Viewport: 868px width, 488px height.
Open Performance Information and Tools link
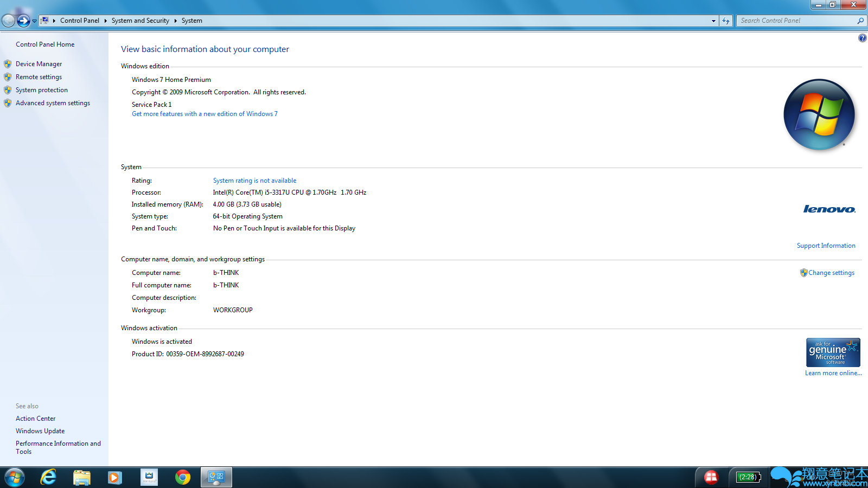[x=58, y=447]
